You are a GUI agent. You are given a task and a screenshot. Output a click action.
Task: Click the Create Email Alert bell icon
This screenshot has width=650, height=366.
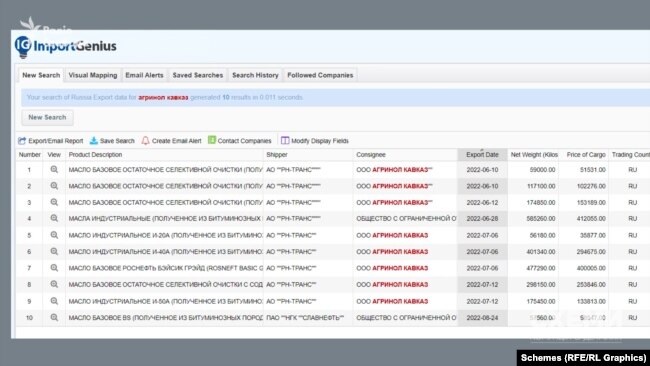tap(146, 141)
